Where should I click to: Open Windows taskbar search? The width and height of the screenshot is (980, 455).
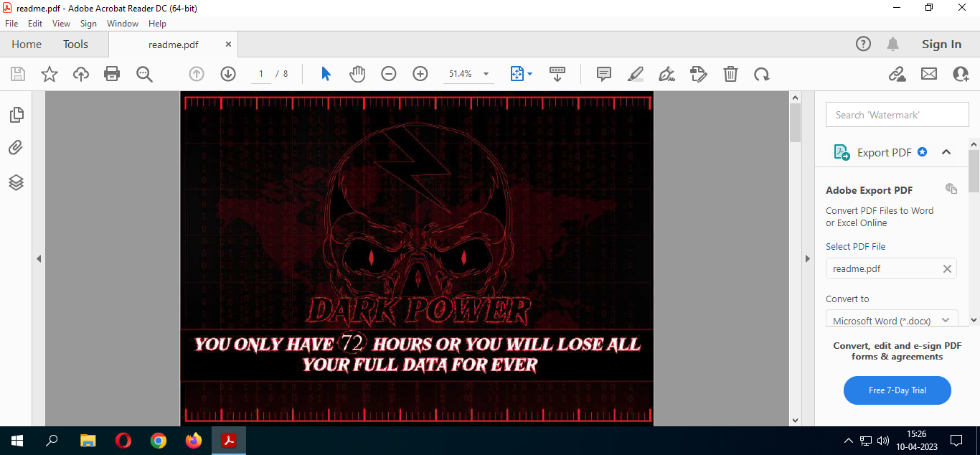tap(52, 441)
